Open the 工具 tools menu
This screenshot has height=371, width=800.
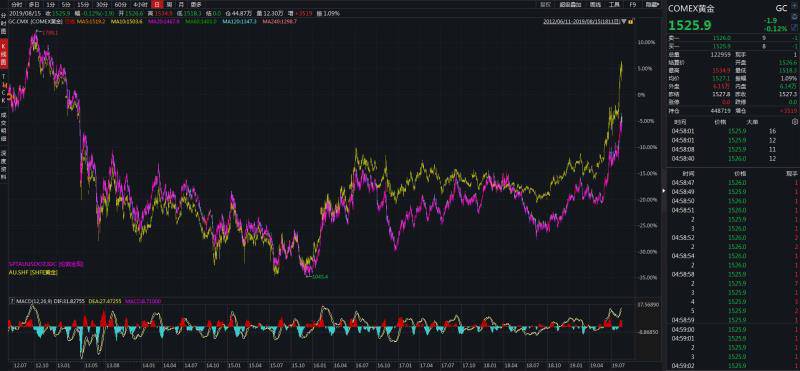pyautogui.click(x=614, y=4)
